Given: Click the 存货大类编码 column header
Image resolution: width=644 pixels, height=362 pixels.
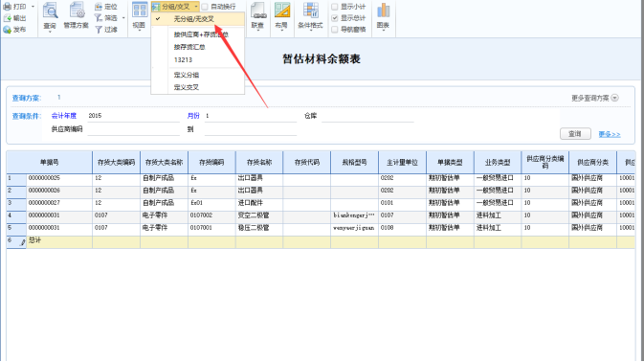Looking at the screenshot, I should coord(116,162).
